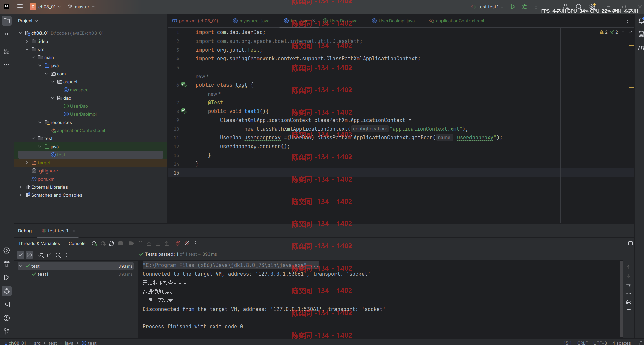Open the Git tool window icon

[x=7, y=331]
